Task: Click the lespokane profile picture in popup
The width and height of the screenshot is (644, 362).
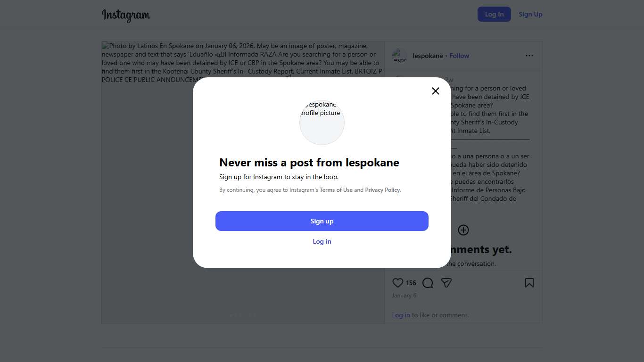Action: coord(322,122)
